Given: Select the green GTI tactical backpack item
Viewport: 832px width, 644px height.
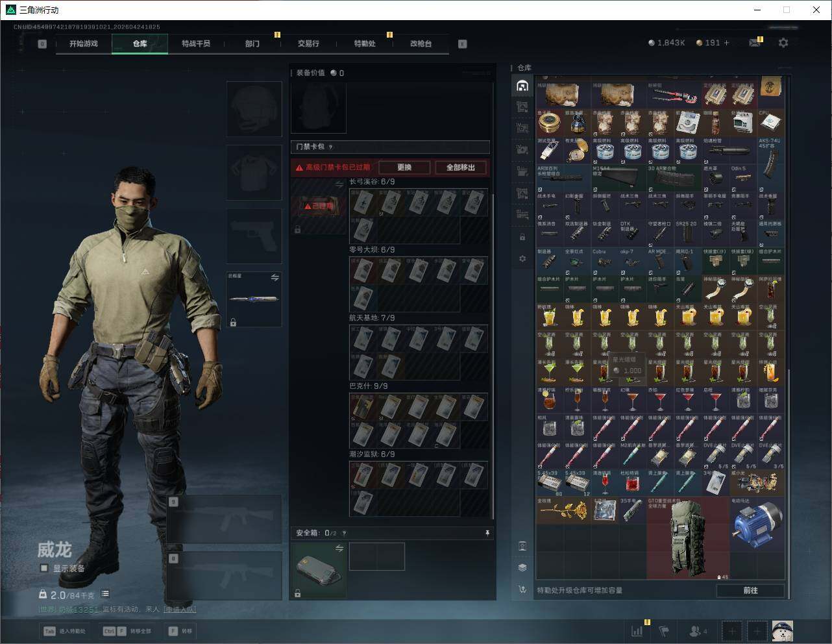Looking at the screenshot, I should [688, 538].
